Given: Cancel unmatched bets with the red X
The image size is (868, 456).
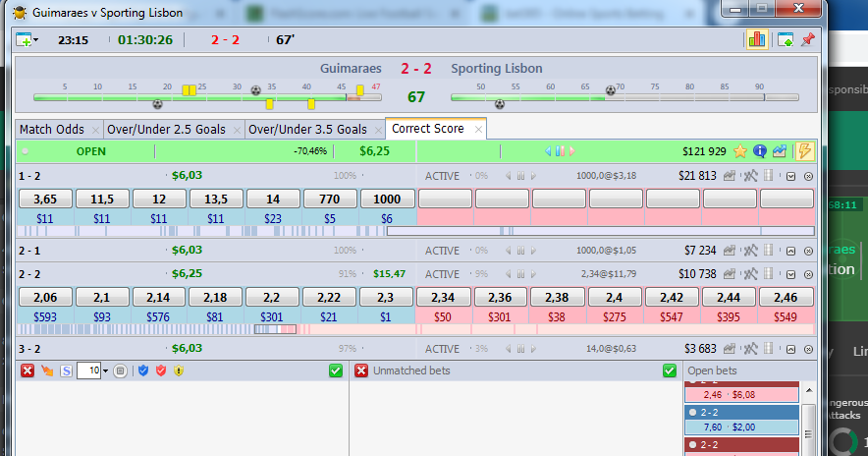Looking at the screenshot, I should click(361, 370).
